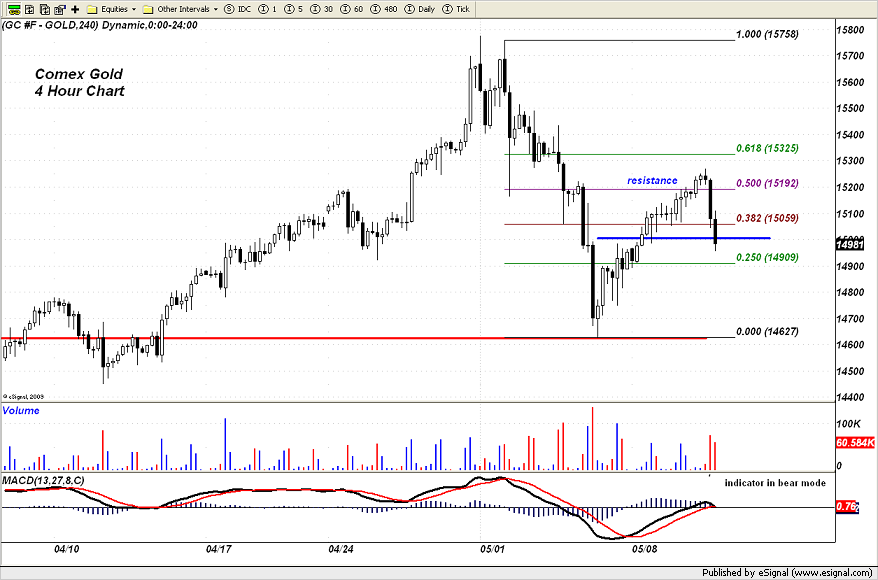Switch to the 5 minute interval
878x580 pixels.
point(295,9)
